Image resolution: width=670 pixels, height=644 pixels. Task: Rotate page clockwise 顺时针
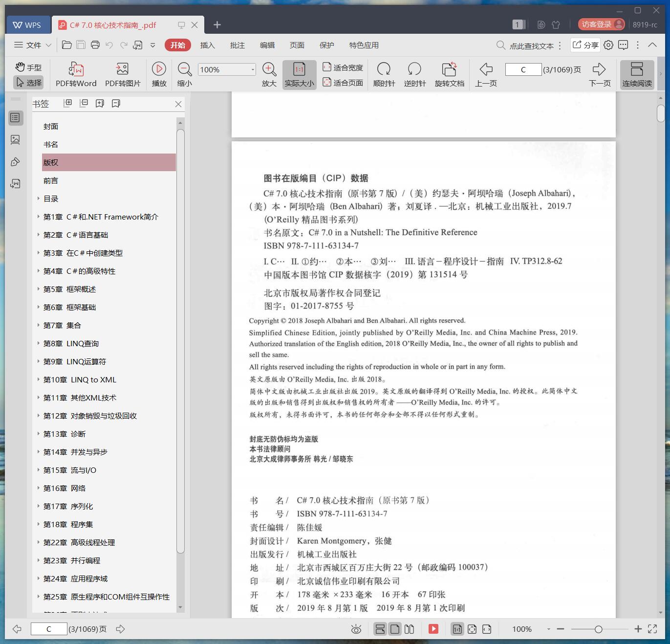(384, 75)
